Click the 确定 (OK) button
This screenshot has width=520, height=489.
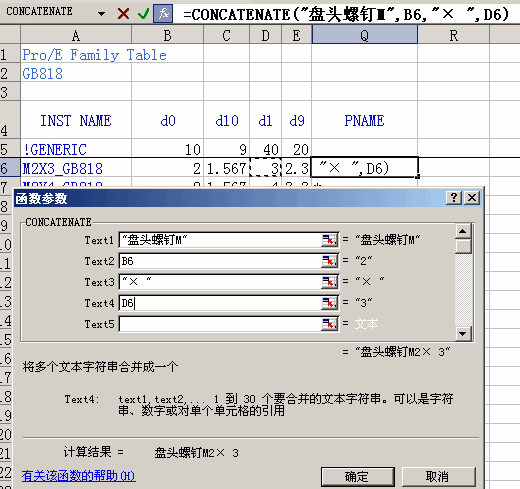pyautogui.click(x=358, y=477)
